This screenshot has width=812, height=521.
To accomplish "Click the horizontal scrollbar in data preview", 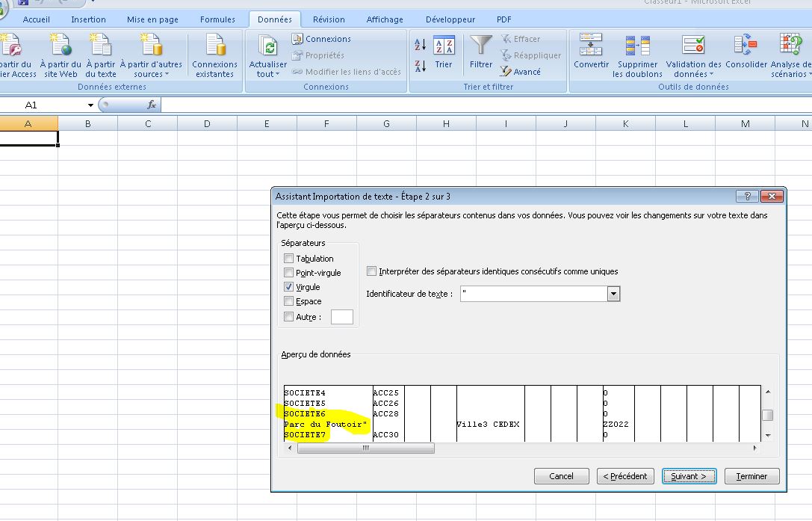I will tap(365, 448).
